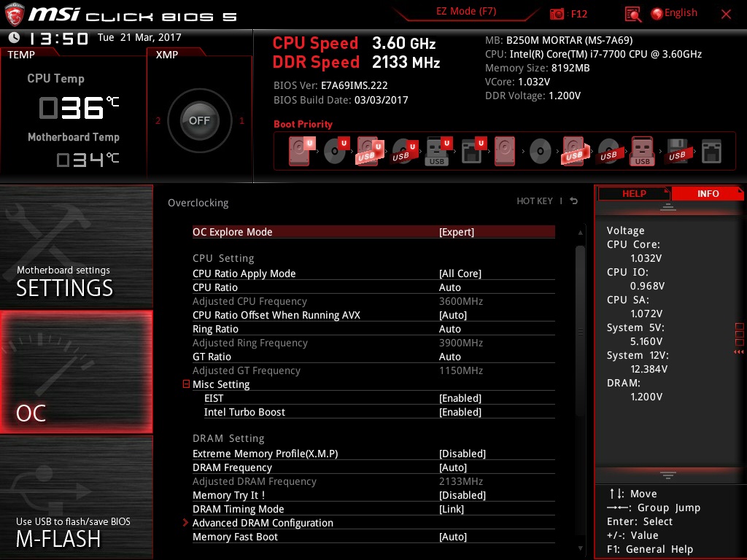Select the USB floppy boot icon
Screen dimensions: 747x560
(x=677, y=152)
